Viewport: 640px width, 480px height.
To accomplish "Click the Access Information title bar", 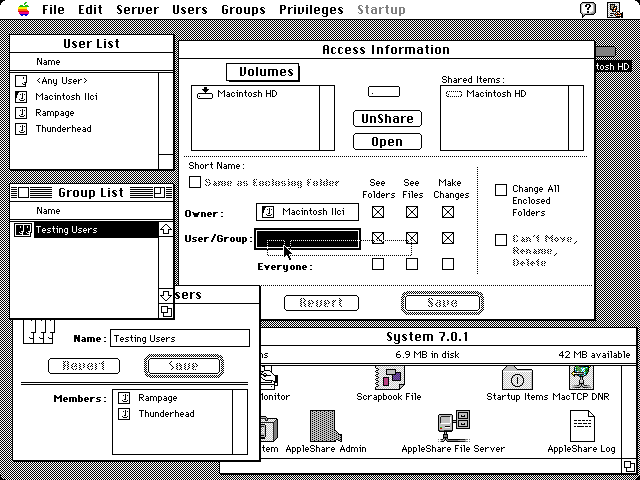I will 386,50.
